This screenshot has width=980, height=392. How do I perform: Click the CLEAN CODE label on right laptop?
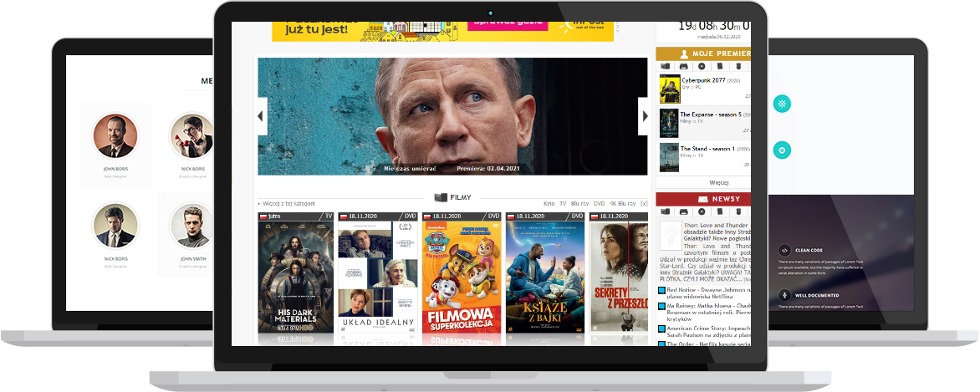(x=809, y=250)
